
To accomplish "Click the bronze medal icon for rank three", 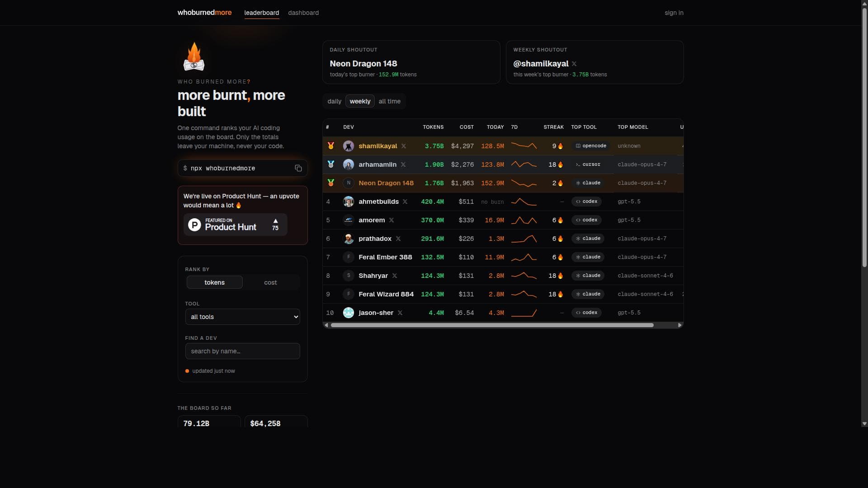I will [331, 183].
